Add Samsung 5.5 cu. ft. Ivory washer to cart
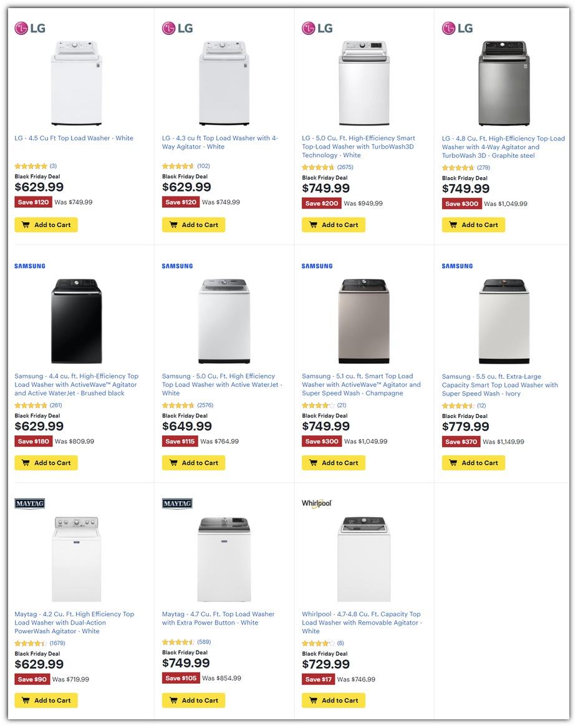 pyautogui.click(x=473, y=463)
